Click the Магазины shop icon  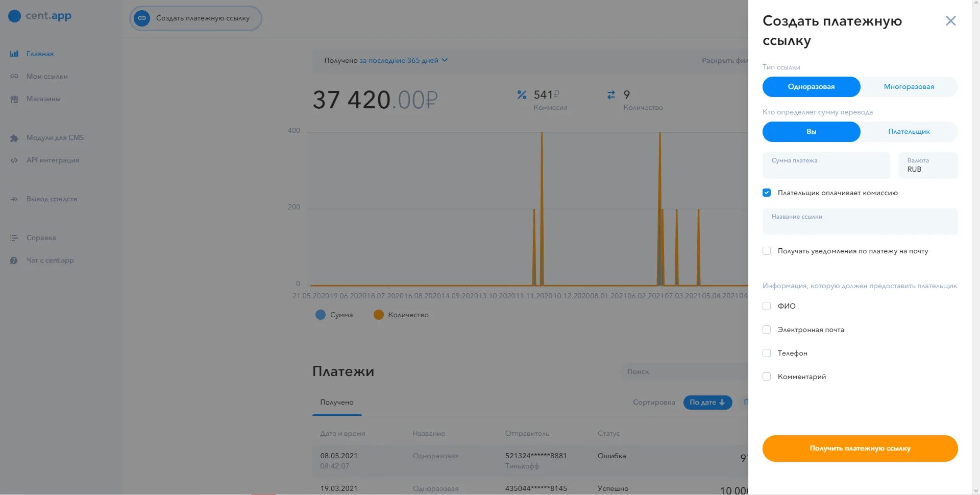click(x=14, y=99)
